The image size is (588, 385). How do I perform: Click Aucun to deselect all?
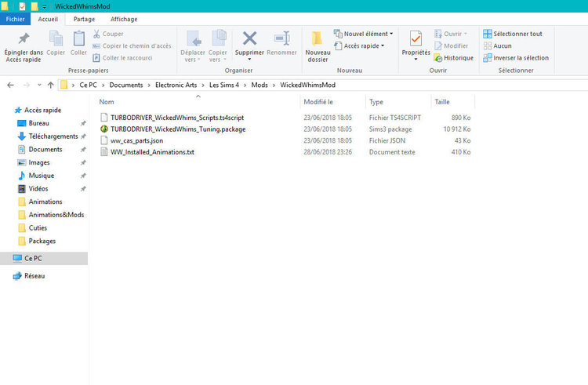pyautogui.click(x=497, y=45)
